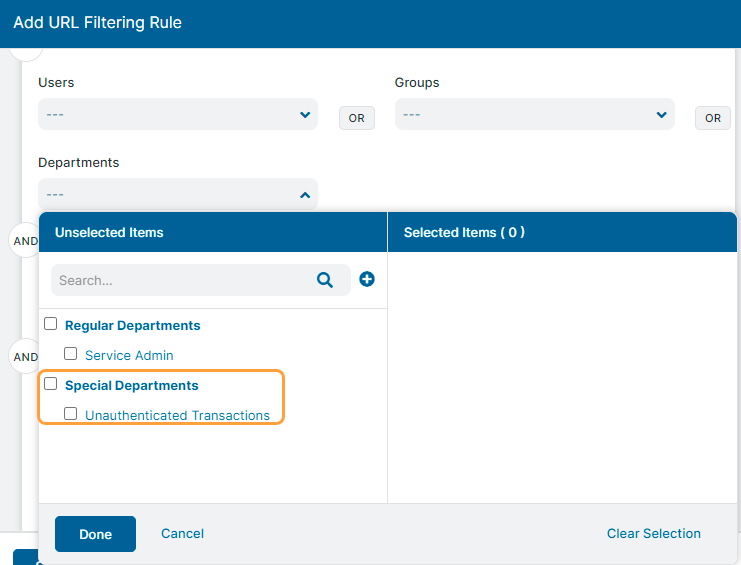Image resolution: width=741 pixels, height=565 pixels.
Task: Open the Users dropdown
Action: 178,114
